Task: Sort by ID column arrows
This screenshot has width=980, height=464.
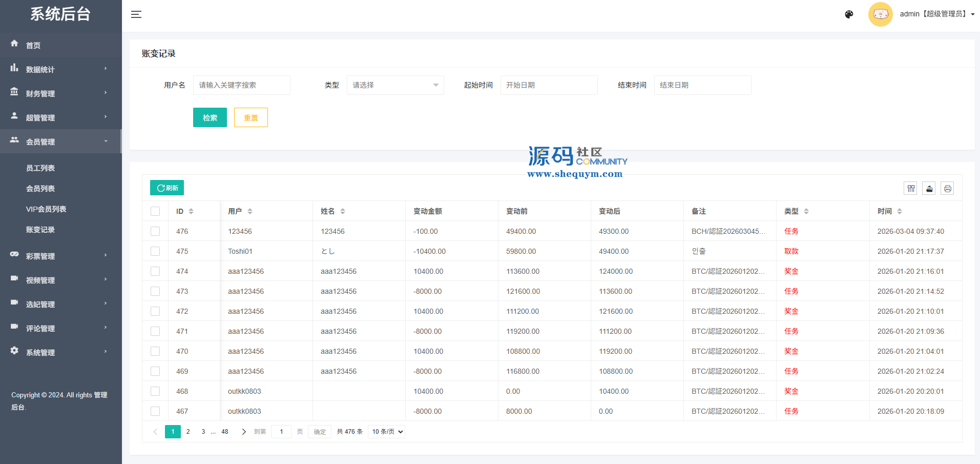Action: 191,211
